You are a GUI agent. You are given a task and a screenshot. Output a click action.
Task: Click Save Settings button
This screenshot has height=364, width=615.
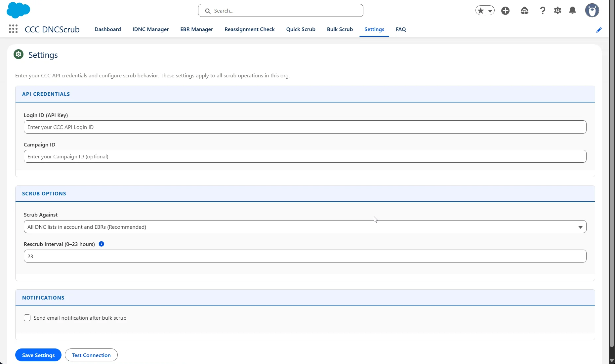tap(38, 355)
